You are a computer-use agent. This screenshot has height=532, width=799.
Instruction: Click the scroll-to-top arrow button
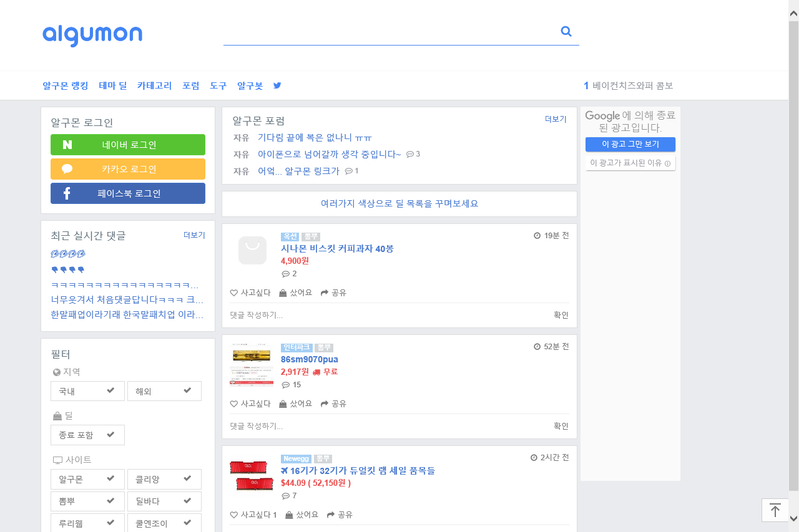point(775,510)
